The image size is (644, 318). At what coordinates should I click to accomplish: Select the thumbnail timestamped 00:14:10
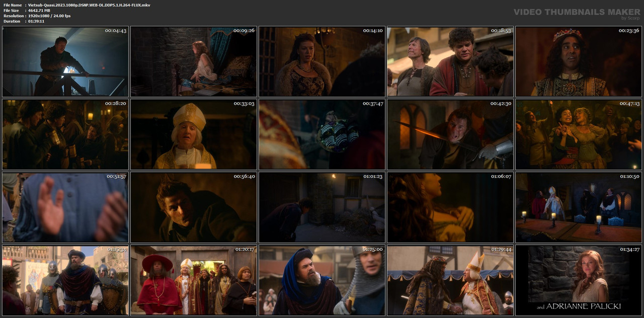point(322,61)
